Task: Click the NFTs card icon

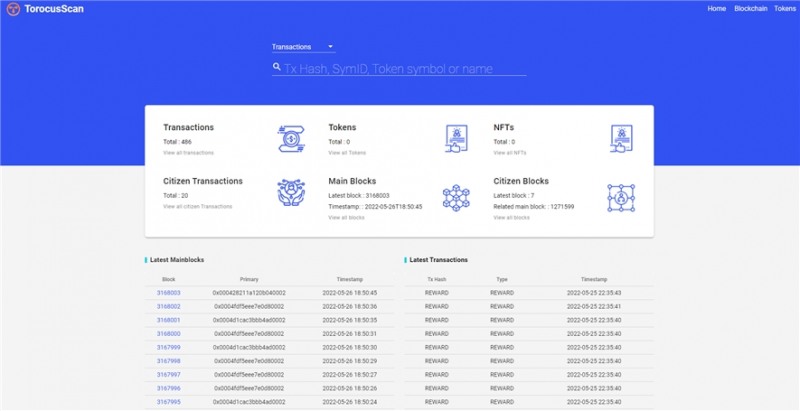Action: click(x=622, y=137)
